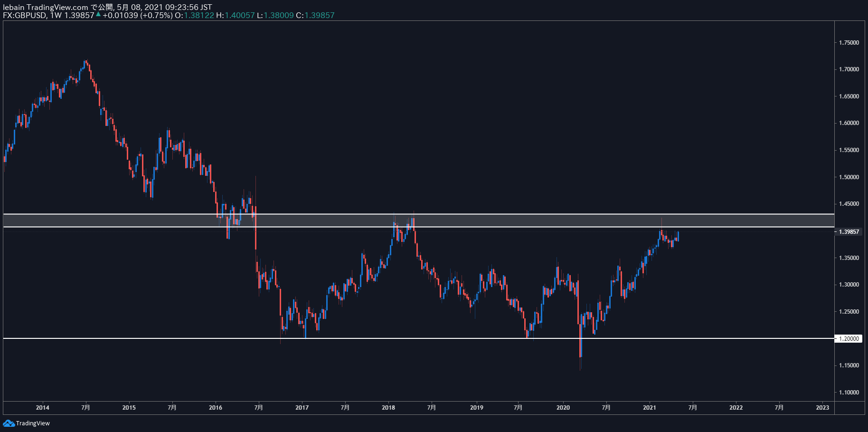Click the 2020 label on time axis
This screenshot has width=868, height=432.
[x=563, y=408]
